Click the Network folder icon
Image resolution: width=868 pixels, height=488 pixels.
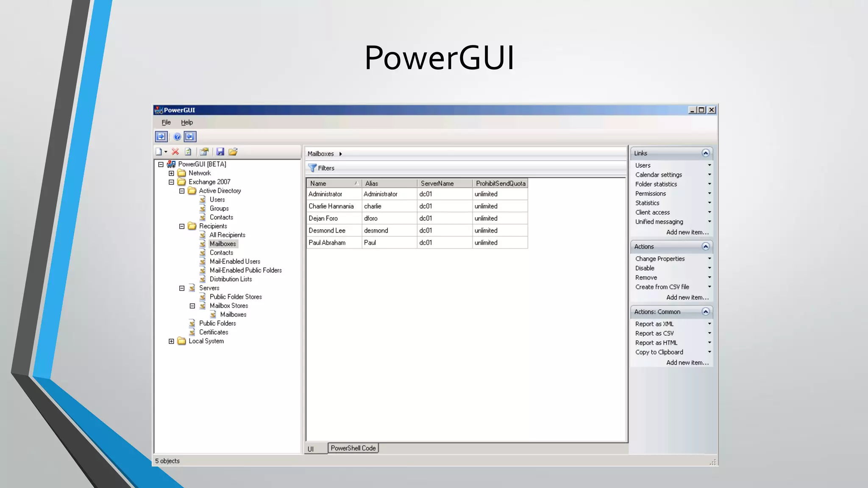tap(182, 173)
